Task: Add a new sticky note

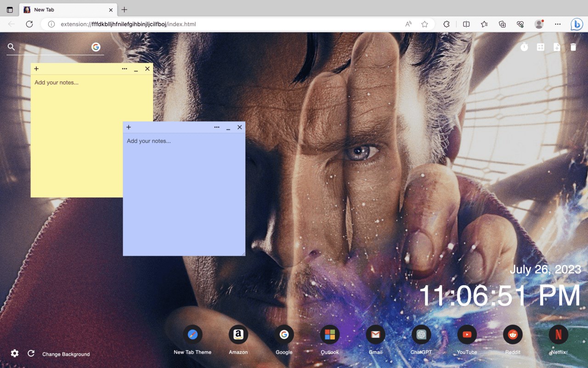Action: [x=557, y=47]
